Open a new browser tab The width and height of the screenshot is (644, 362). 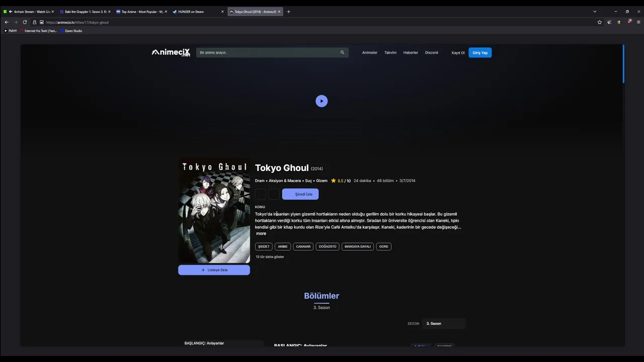tap(288, 12)
